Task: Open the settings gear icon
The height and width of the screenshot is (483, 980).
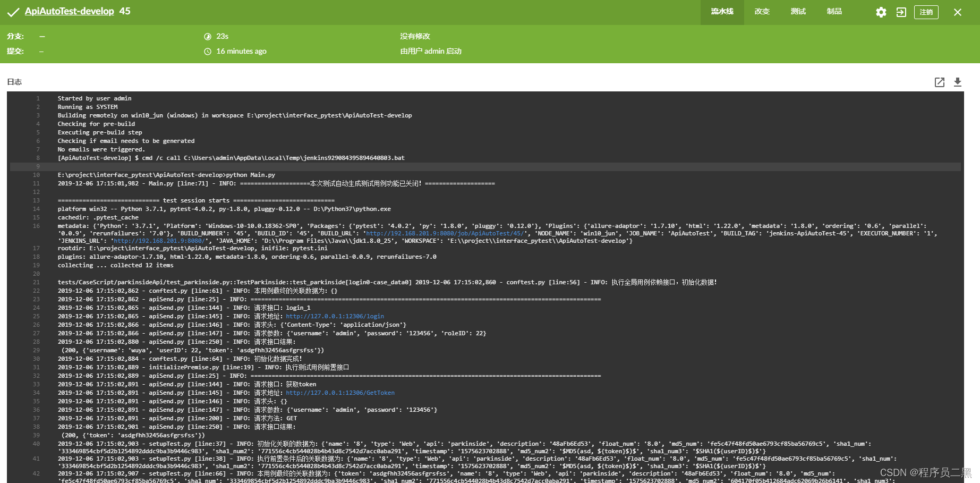Action: tap(881, 12)
